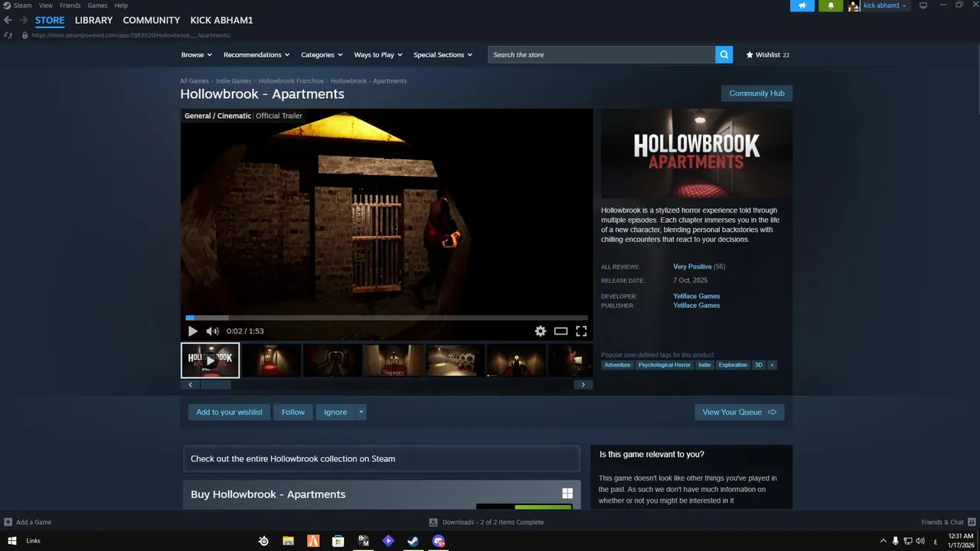Open video settings gear
980x551 pixels.
coord(541,331)
